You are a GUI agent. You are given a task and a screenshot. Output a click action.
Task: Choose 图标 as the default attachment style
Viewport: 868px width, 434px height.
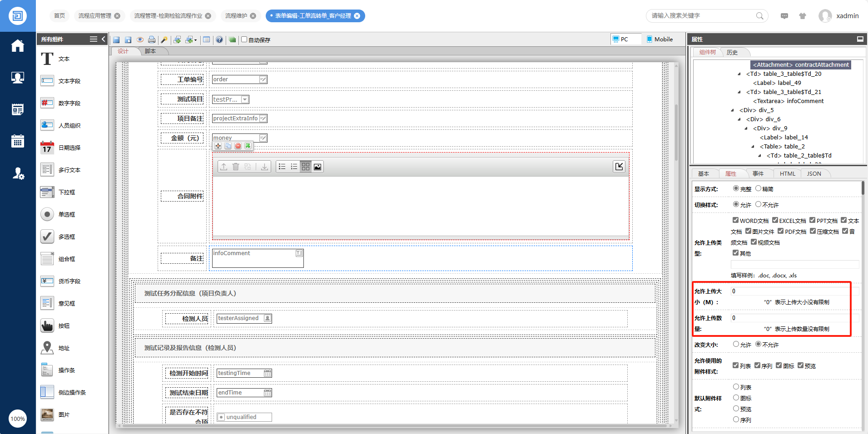[x=736, y=398]
